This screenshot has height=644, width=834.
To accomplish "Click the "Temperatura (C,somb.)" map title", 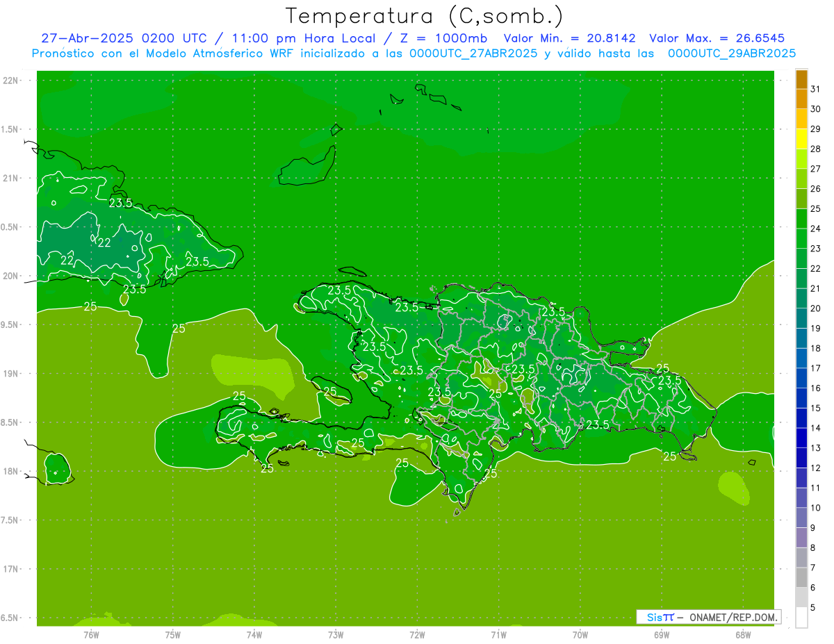I will tap(425, 16).
